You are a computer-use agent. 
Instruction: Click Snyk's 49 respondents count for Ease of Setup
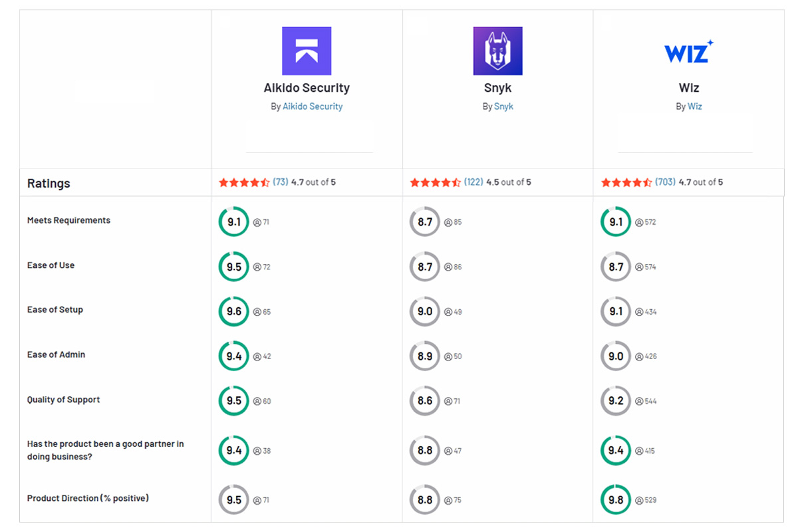[x=454, y=311]
